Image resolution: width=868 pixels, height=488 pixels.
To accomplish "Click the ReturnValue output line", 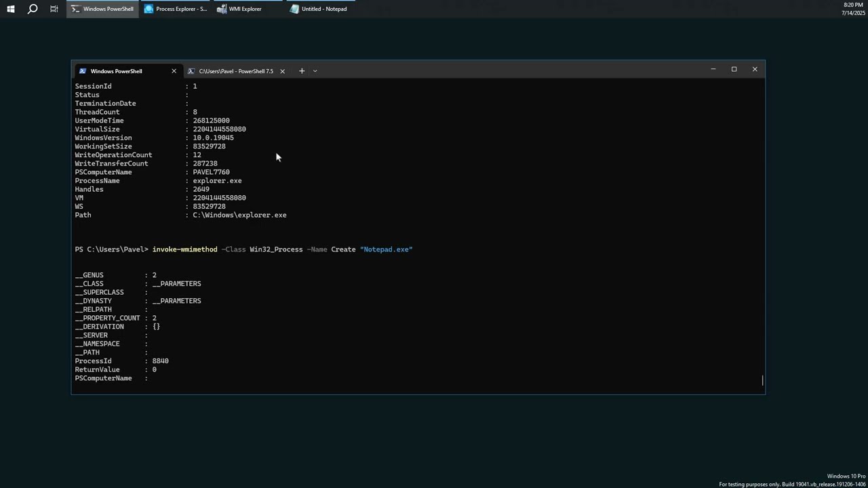I will (115, 370).
